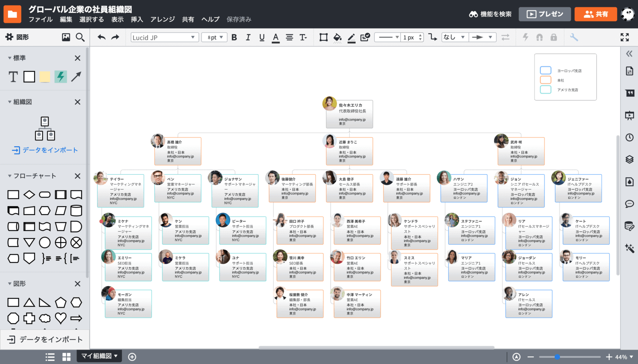638x364 pixels.
Task: Toggle underline text formatting
Action: pyautogui.click(x=262, y=37)
